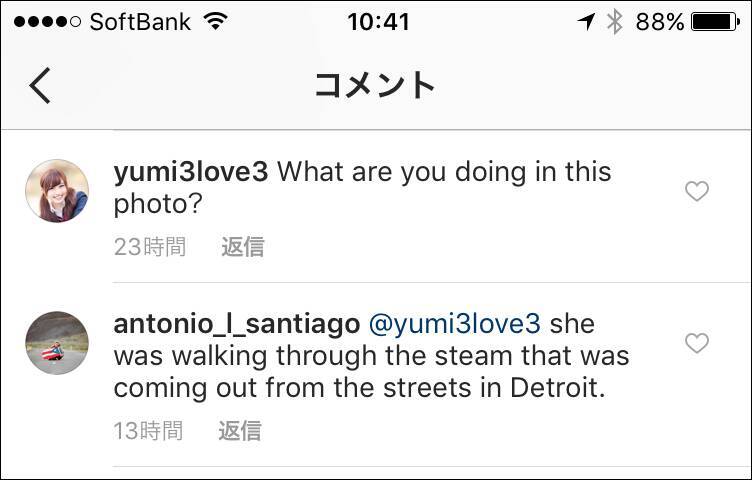The height and width of the screenshot is (480, 752).
Task: Tap the antonio_l_santiago username
Action: (236, 324)
